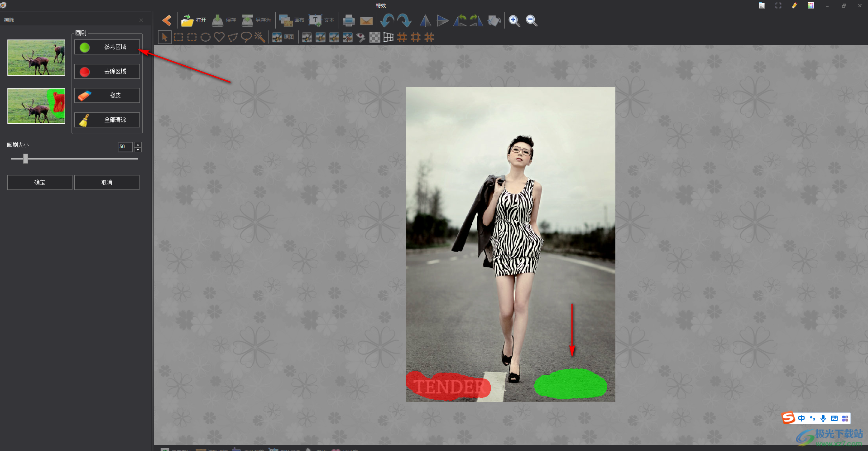The image size is (868, 451).
Task: Toggle fullscreen from the title bar
Action: (778, 5)
